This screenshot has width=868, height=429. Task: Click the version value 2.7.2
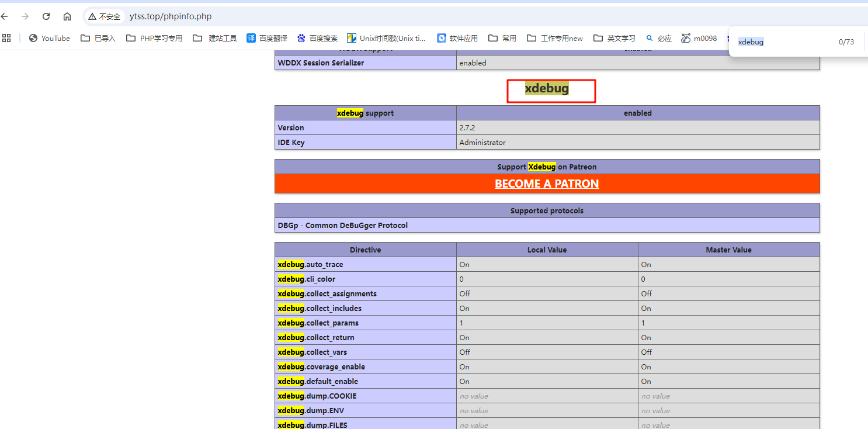(x=467, y=127)
